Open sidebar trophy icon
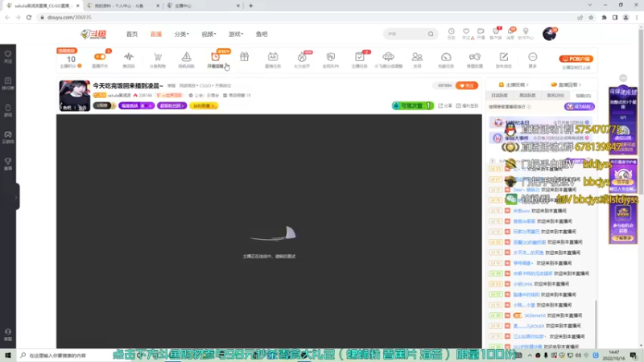Viewport: 644px width, 362px height. click(8, 164)
